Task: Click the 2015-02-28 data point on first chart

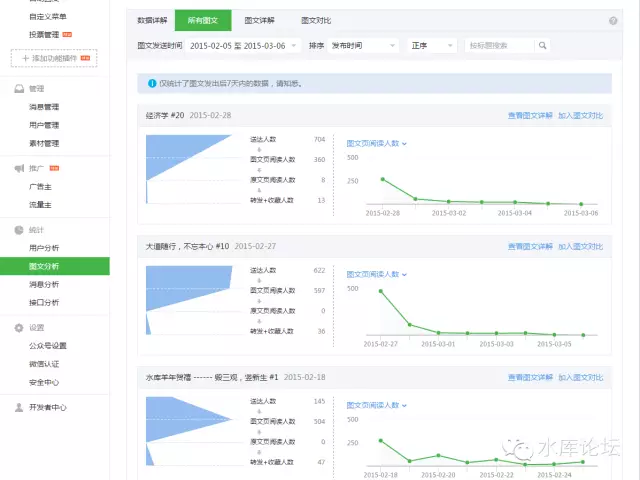Action: [x=382, y=179]
